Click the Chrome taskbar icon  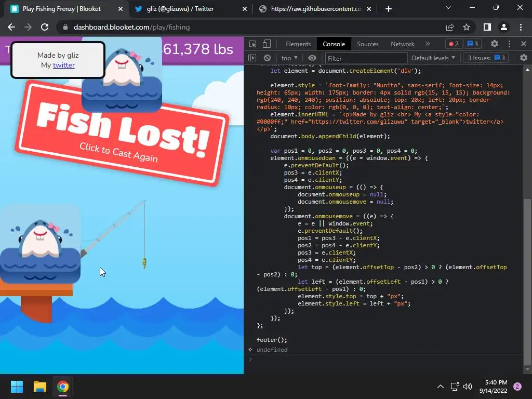[x=63, y=387]
